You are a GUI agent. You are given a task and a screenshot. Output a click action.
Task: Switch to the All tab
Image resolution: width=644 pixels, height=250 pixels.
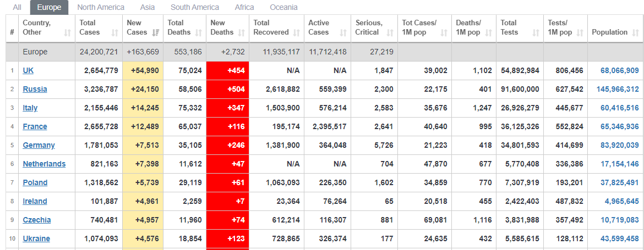pos(18,7)
